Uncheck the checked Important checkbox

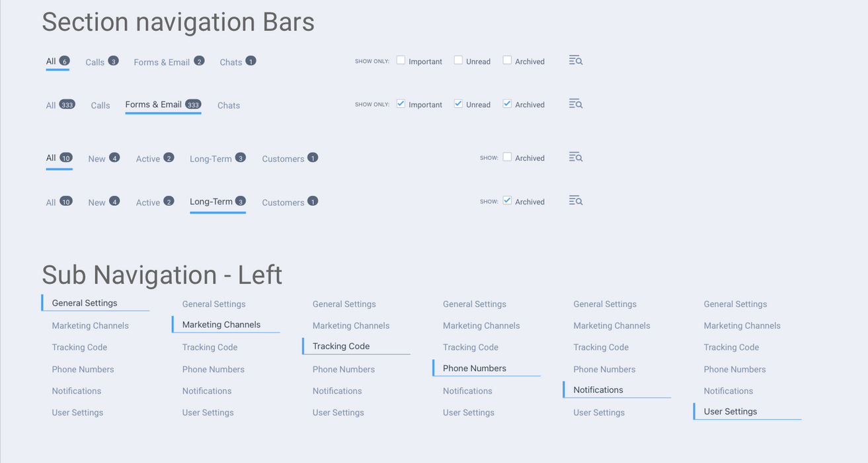401,104
